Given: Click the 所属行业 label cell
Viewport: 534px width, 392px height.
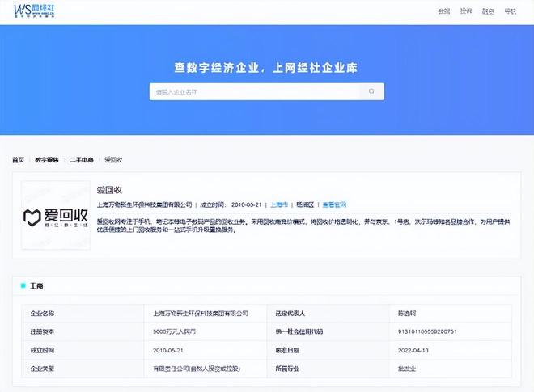Looking at the screenshot, I should pyautogui.click(x=328, y=369).
